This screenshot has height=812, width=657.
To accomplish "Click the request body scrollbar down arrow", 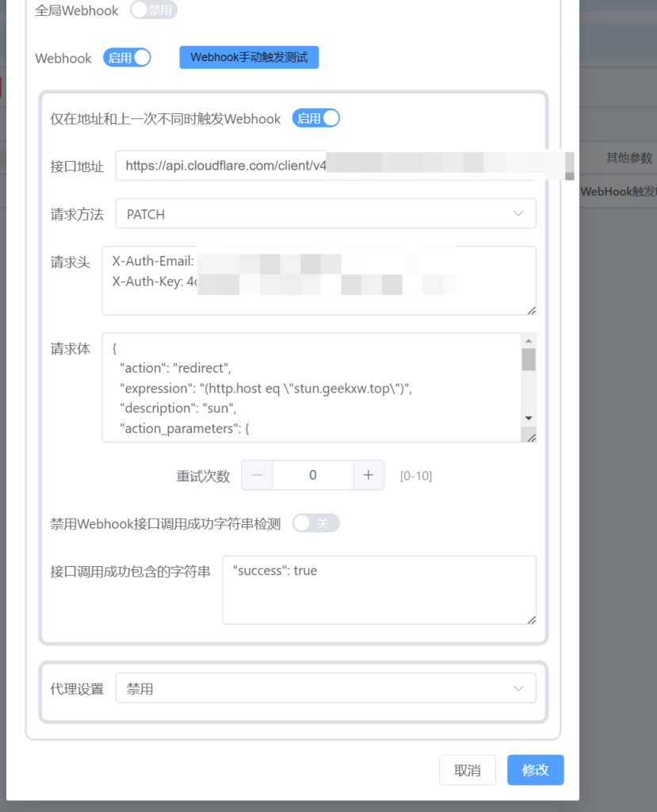I will coord(528,418).
